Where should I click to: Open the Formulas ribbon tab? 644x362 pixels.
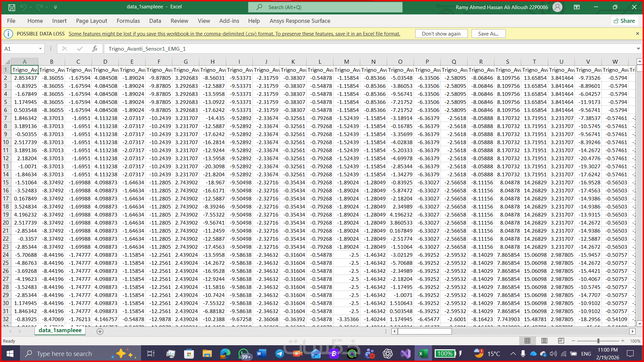pyautogui.click(x=128, y=21)
